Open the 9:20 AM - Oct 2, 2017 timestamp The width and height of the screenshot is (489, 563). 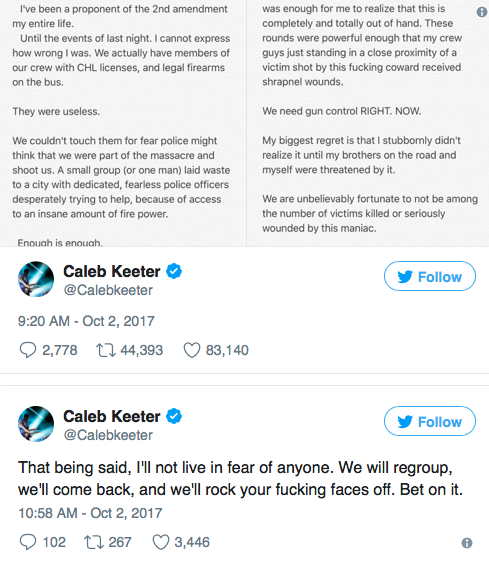coord(86,321)
